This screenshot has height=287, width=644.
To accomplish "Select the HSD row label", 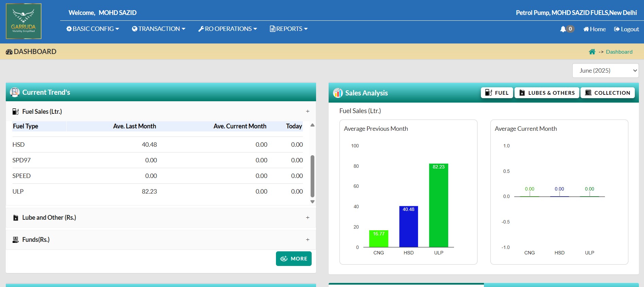I will coord(18,145).
